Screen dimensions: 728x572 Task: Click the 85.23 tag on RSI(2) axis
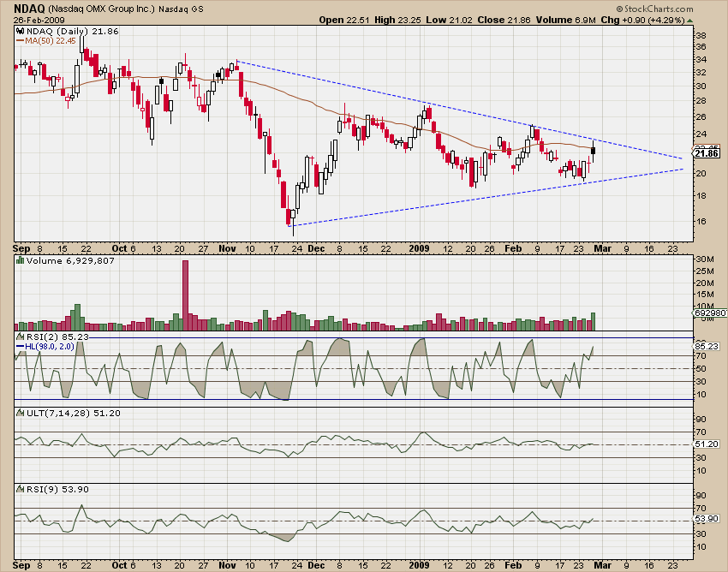click(x=707, y=346)
